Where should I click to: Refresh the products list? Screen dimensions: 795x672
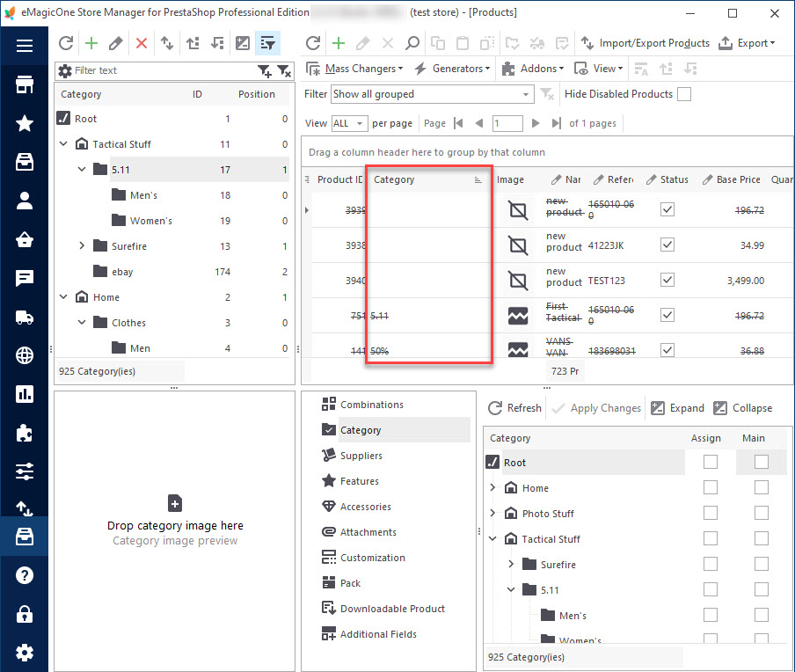point(313,43)
